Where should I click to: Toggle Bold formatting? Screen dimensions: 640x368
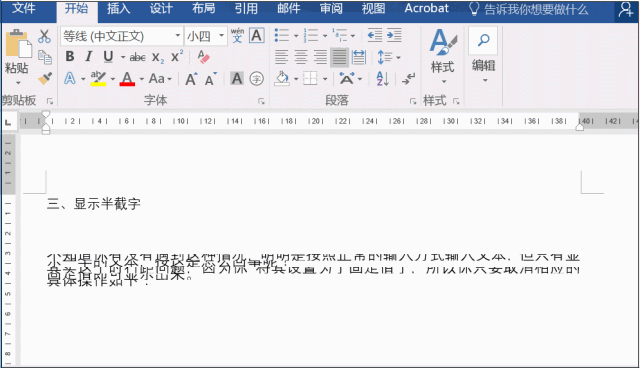click(x=70, y=57)
